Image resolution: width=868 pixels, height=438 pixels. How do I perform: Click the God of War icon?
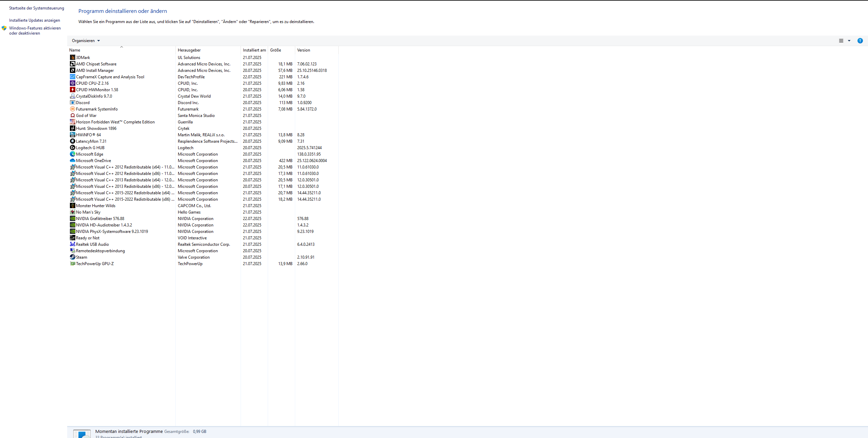pyautogui.click(x=72, y=115)
